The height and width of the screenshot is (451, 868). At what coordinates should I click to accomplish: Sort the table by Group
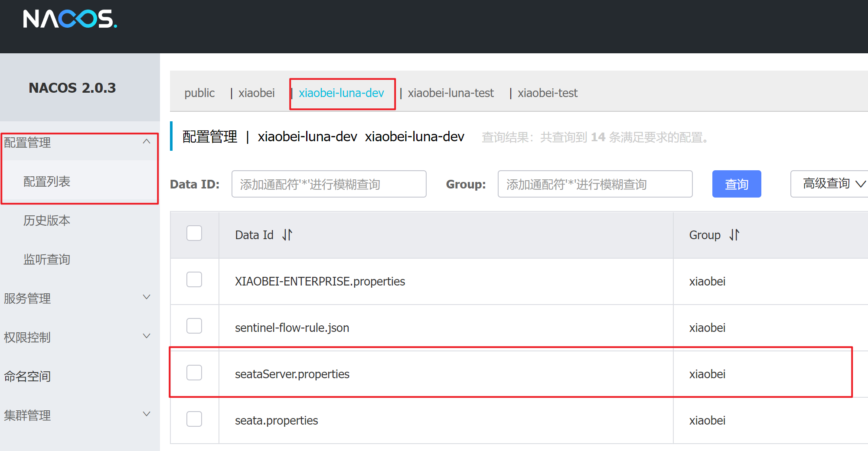coord(734,235)
